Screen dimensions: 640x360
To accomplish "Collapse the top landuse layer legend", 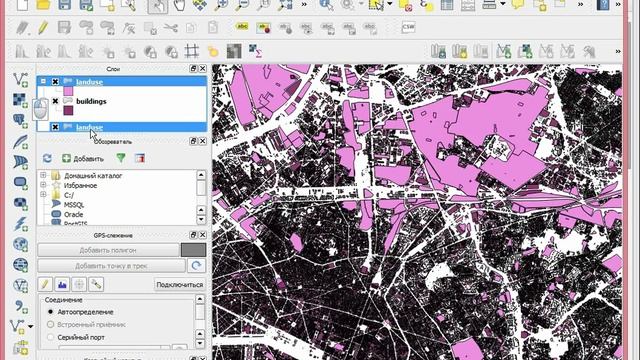I will pyautogui.click(x=43, y=81).
